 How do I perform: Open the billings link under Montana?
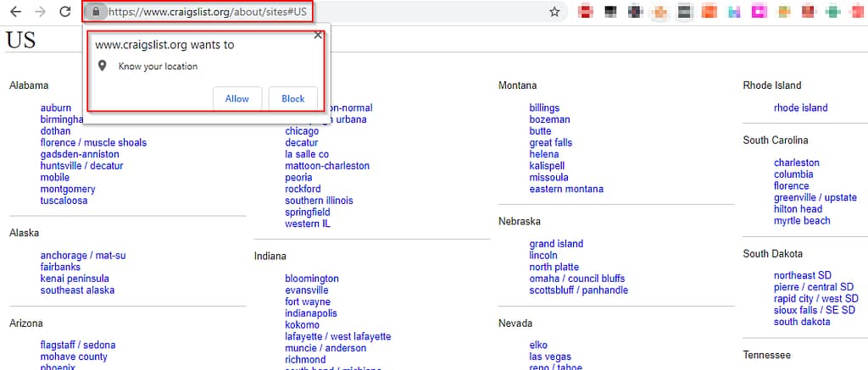544,108
